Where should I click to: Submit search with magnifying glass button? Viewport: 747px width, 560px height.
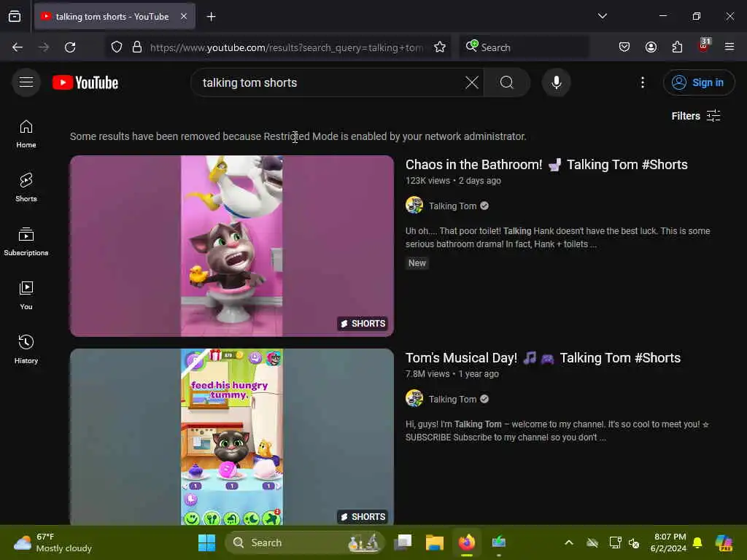[507, 82]
